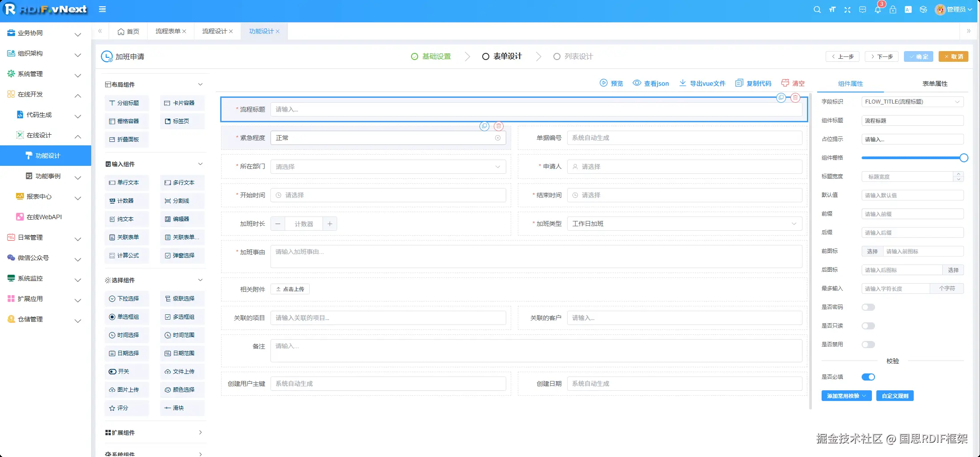Image resolution: width=980 pixels, height=457 pixels.
Task: Click the lock screen icon
Action: point(892,9)
